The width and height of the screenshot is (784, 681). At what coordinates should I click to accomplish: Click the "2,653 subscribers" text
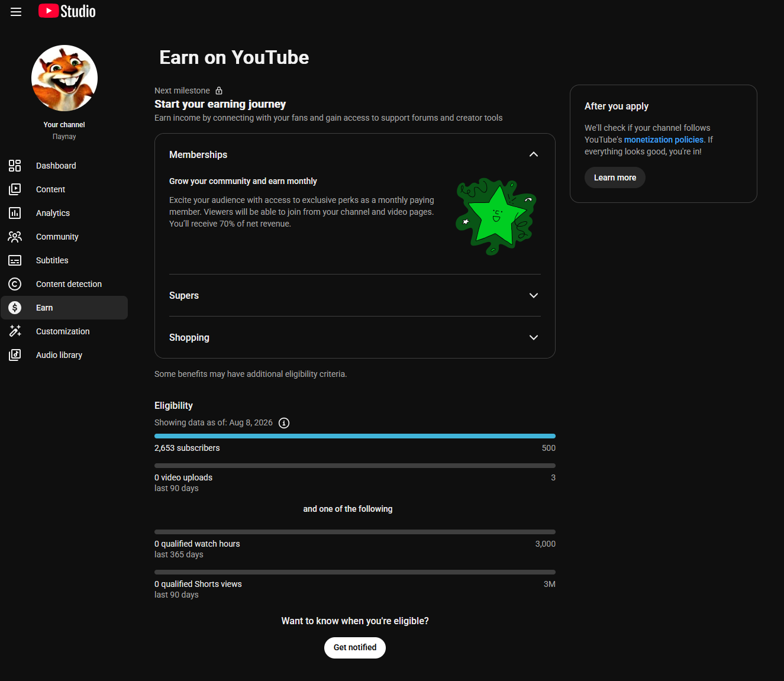(x=187, y=448)
